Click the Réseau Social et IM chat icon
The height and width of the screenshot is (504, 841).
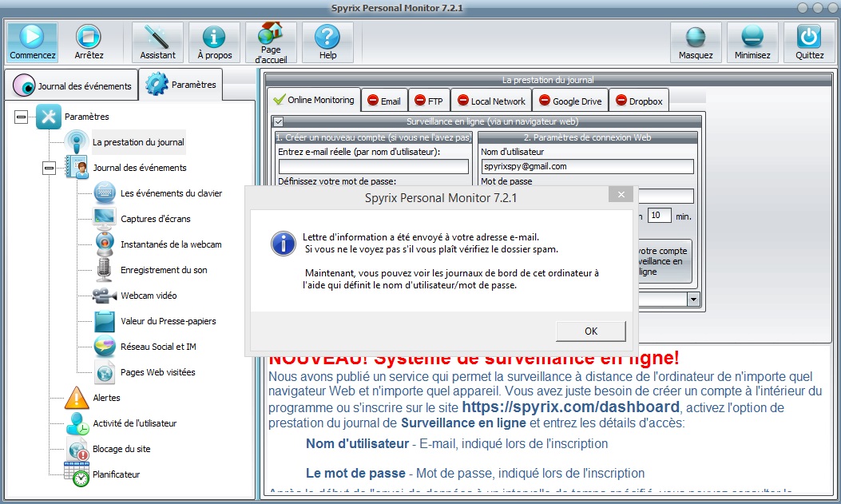tap(105, 347)
